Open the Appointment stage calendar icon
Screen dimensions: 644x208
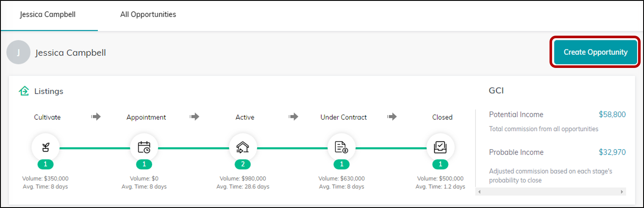tap(144, 148)
